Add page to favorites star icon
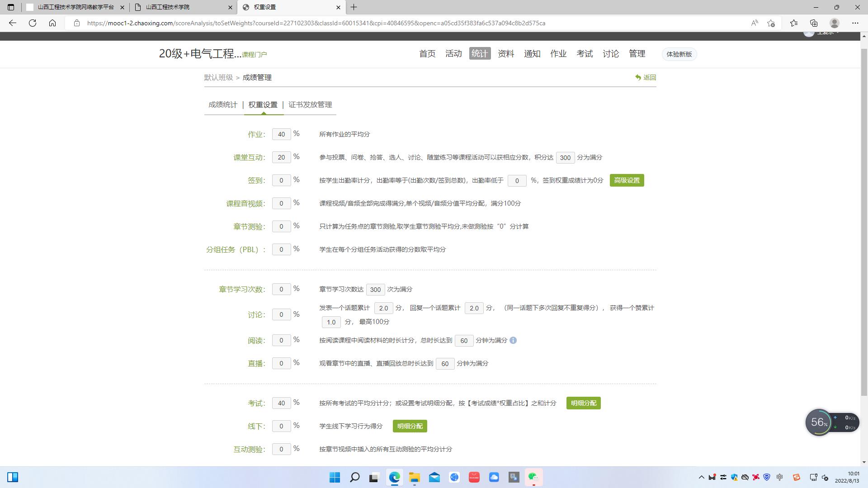Screen dimensions: 868x488 click(x=771, y=23)
